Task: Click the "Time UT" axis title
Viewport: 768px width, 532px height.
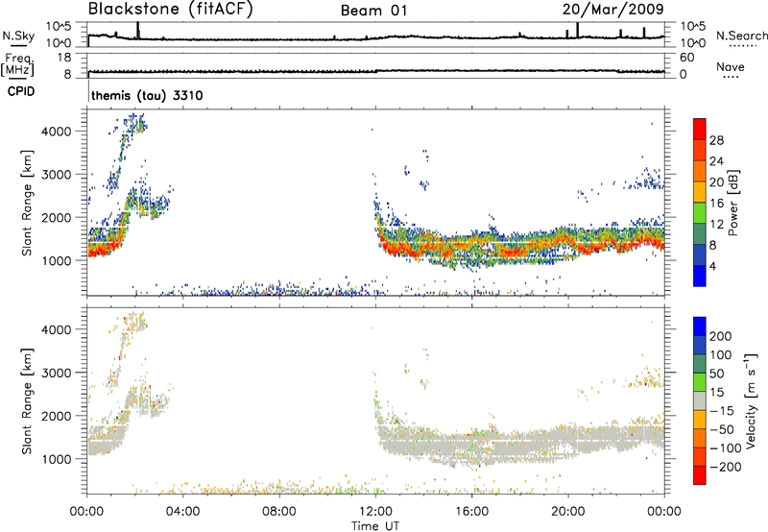Action: pyautogui.click(x=375, y=526)
